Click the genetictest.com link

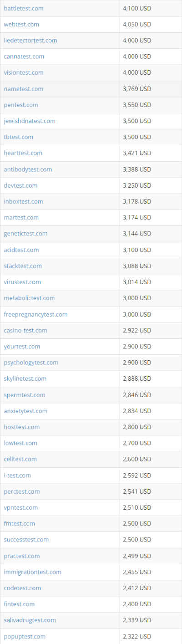coord(26,233)
